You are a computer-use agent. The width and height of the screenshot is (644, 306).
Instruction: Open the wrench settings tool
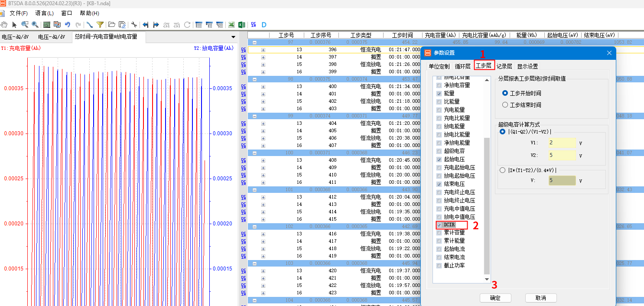[134, 25]
